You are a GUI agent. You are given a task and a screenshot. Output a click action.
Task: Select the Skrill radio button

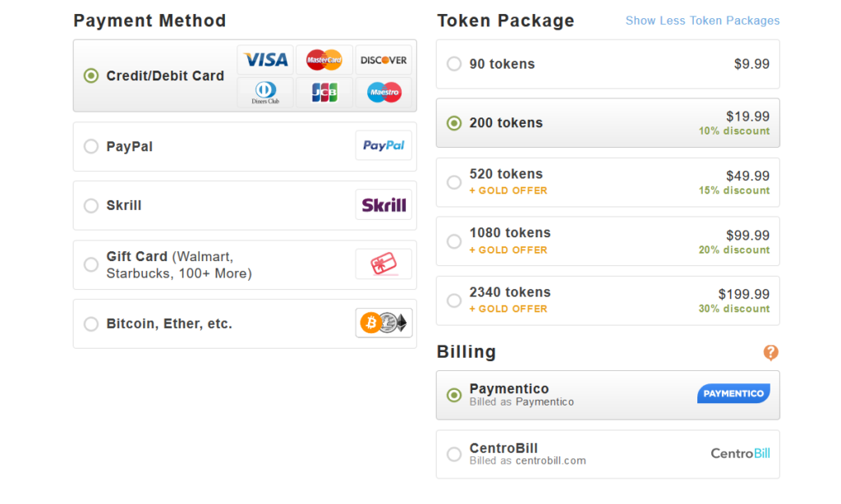tap(91, 205)
